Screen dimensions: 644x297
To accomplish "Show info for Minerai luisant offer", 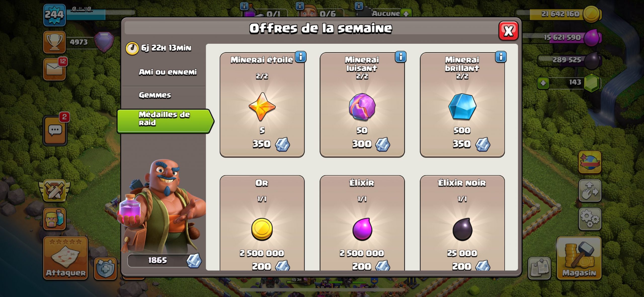I will (x=401, y=57).
